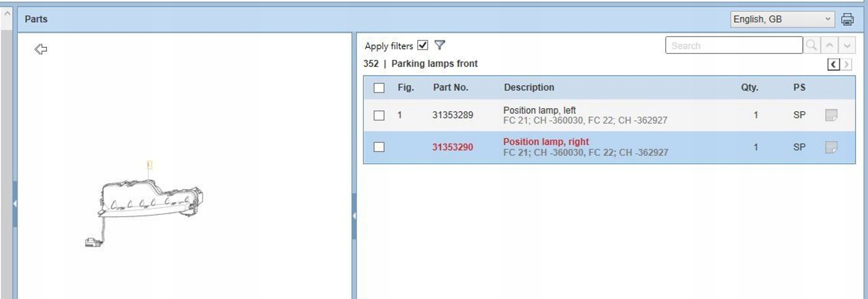
Task: Click the lamp diagram callout label 1
Action: [x=150, y=164]
